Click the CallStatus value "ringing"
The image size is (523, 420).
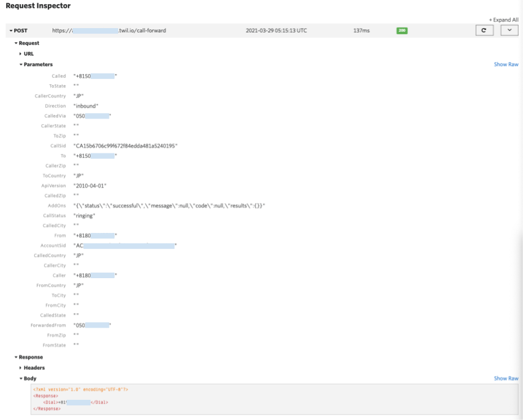click(x=84, y=216)
